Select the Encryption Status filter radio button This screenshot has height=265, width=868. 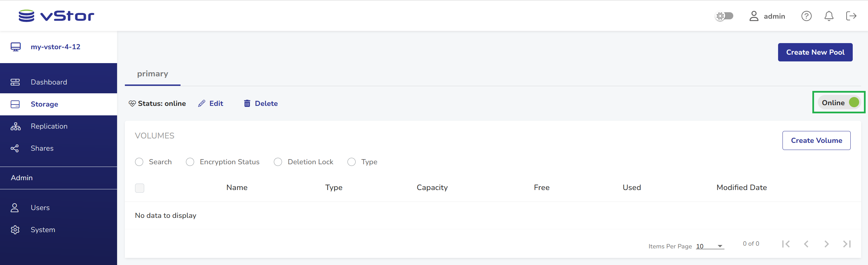pyautogui.click(x=190, y=162)
